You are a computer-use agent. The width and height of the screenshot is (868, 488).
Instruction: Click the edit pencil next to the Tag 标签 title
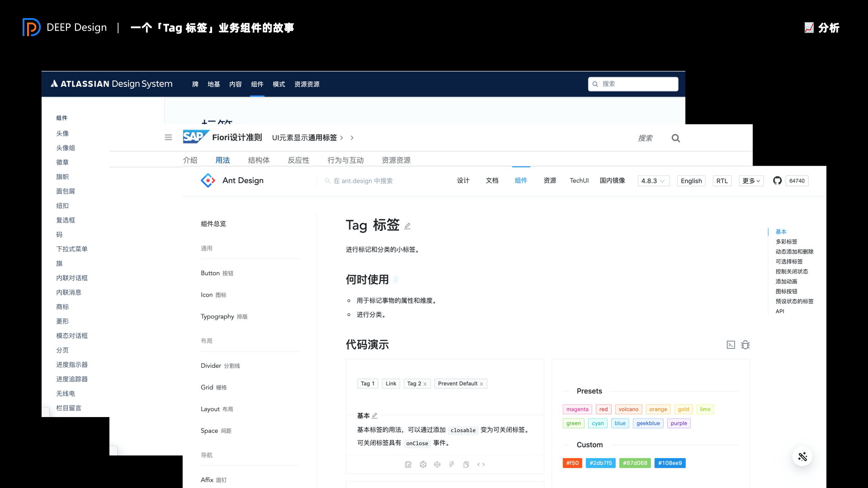pyautogui.click(x=407, y=226)
